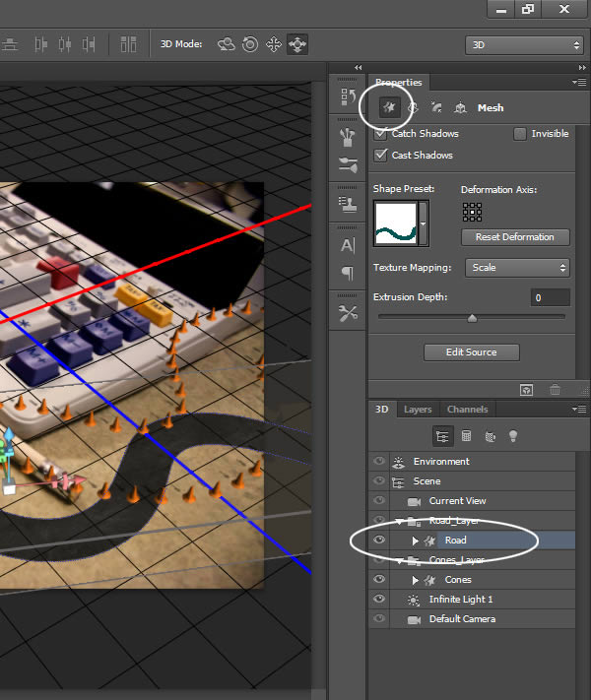Open the Brush panel icon

[348, 138]
